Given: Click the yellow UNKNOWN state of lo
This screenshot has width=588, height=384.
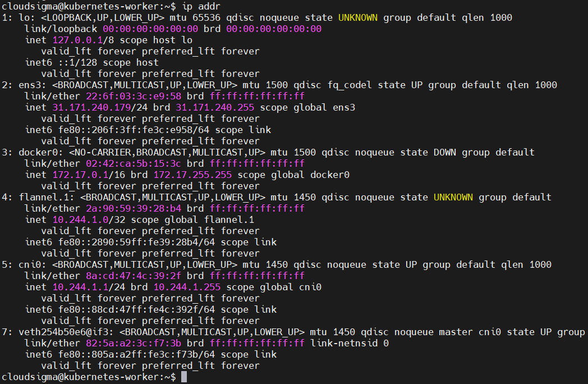Looking at the screenshot, I should click(x=358, y=17).
